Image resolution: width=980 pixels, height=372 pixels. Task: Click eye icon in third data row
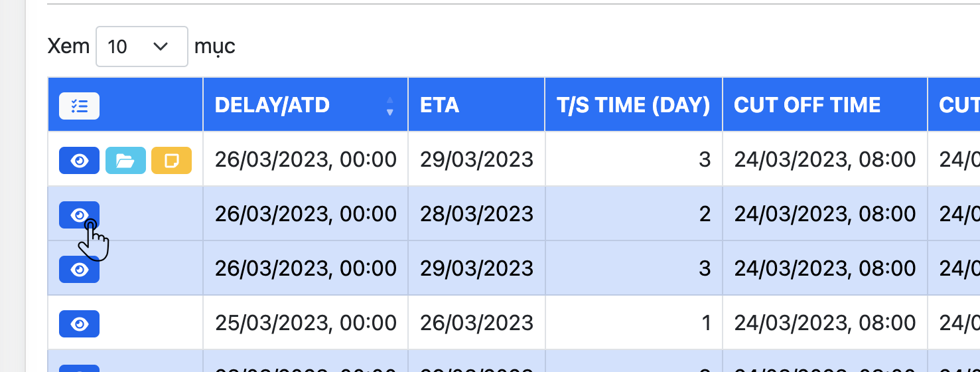[x=79, y=269]
